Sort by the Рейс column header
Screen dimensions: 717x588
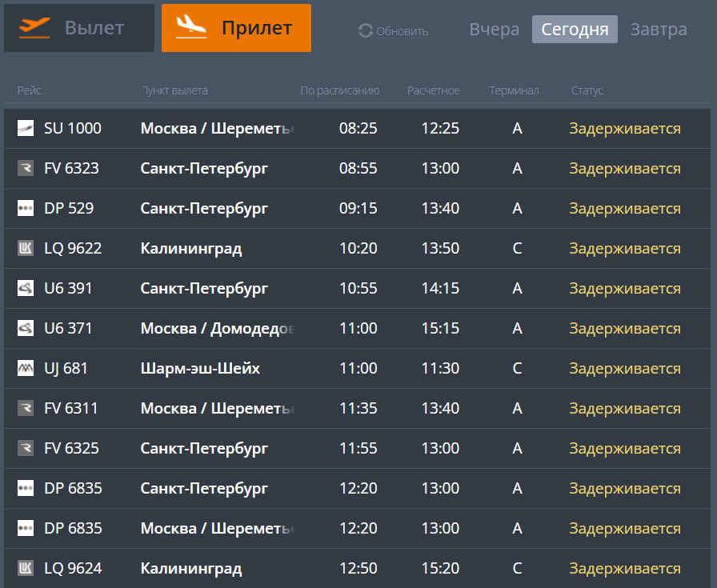point(29,90)
